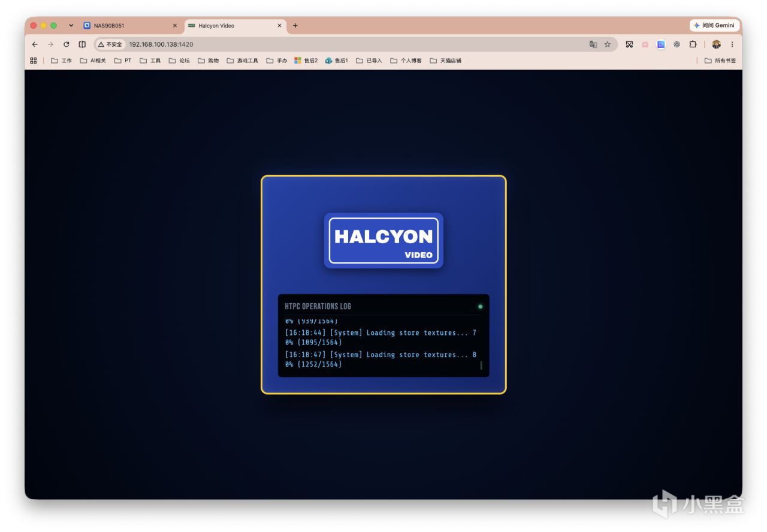This screenshot has height=532, width=767.
Task: Switch to the NAS90B051 tab
Action: pos(131,26)
